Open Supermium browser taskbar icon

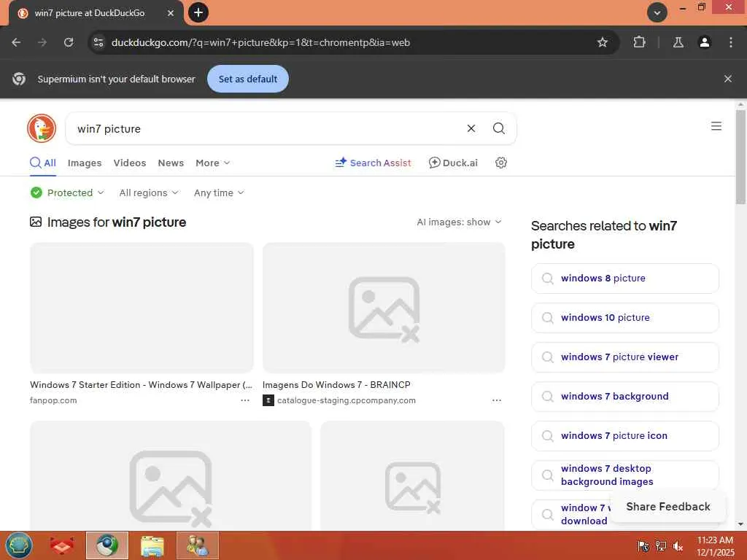point(107,545)
